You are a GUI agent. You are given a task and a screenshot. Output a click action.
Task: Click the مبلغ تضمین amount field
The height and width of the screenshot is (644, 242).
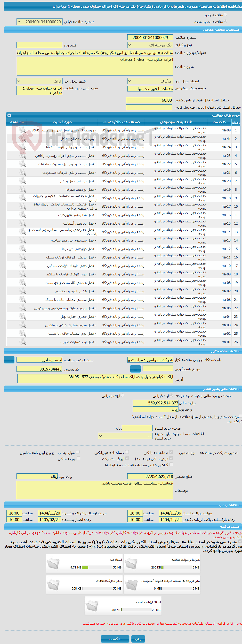pyautogui.click(x=150, y=476)
